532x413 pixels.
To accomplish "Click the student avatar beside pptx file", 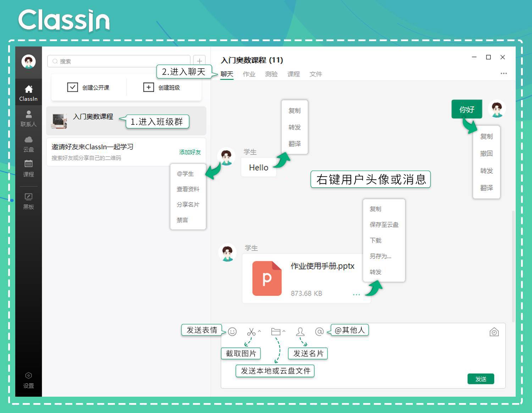I will coord(227,253).
